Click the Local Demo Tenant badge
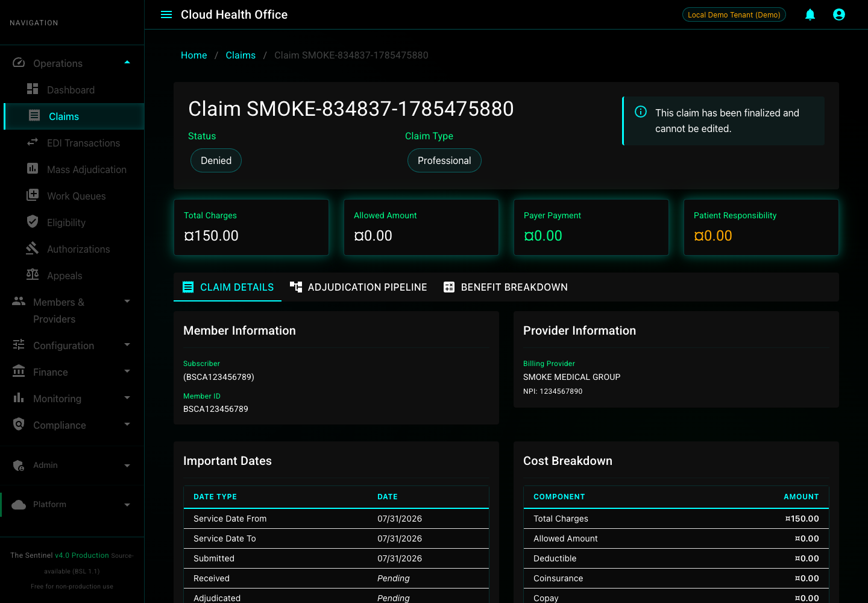This screenshot has width=868, height=603. pyautogui.click(x=734, y=14)
